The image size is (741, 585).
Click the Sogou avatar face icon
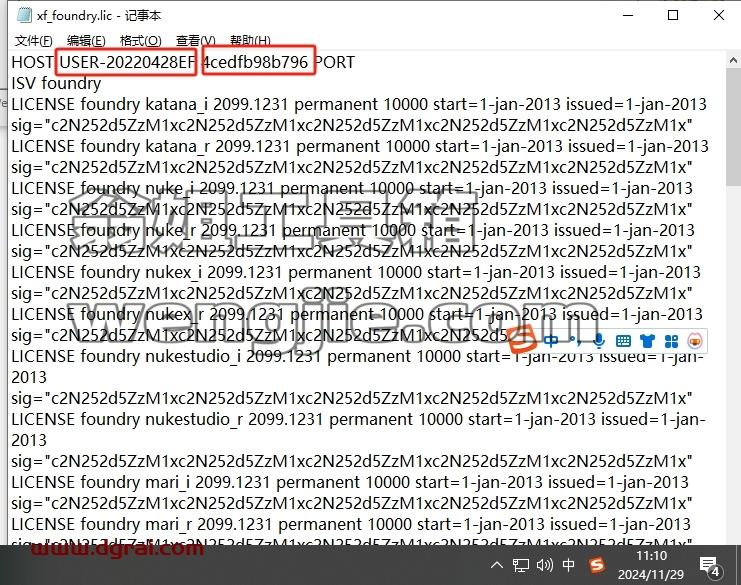coord(695,340)
